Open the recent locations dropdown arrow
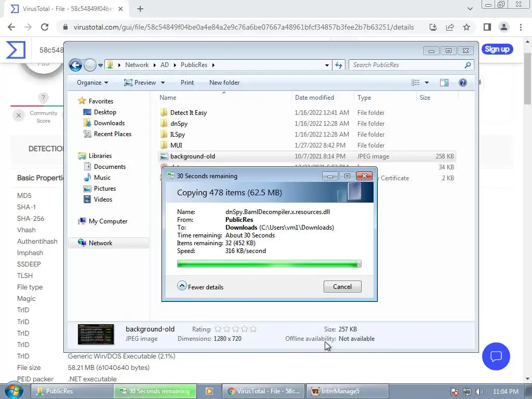Image resolution: width=532 pixels, height=399 pixels. [x=100, y=65]
